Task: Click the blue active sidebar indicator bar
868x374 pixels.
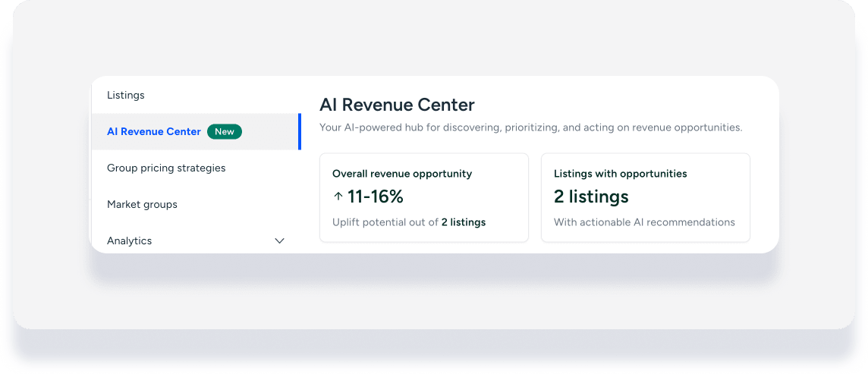Action: [300, 131]
